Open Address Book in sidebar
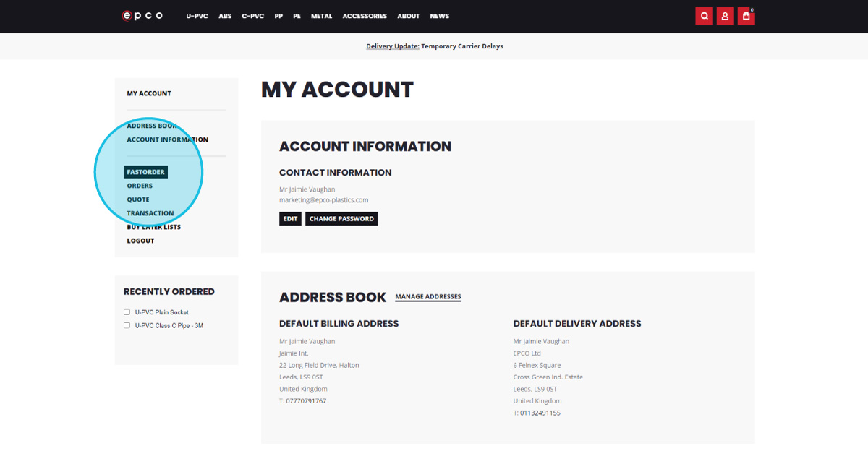The height and width of the screenshot is (451, 868). point(152,126)
